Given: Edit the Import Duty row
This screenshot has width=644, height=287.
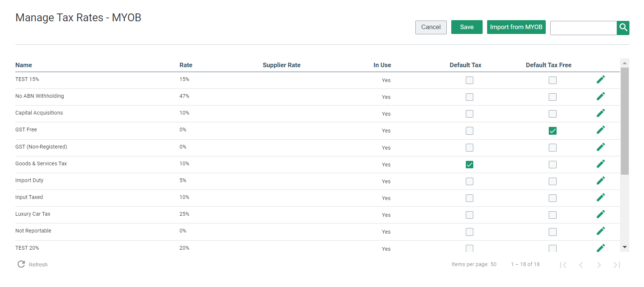Looking at the screenshot, I should click(x=601, y=181).
